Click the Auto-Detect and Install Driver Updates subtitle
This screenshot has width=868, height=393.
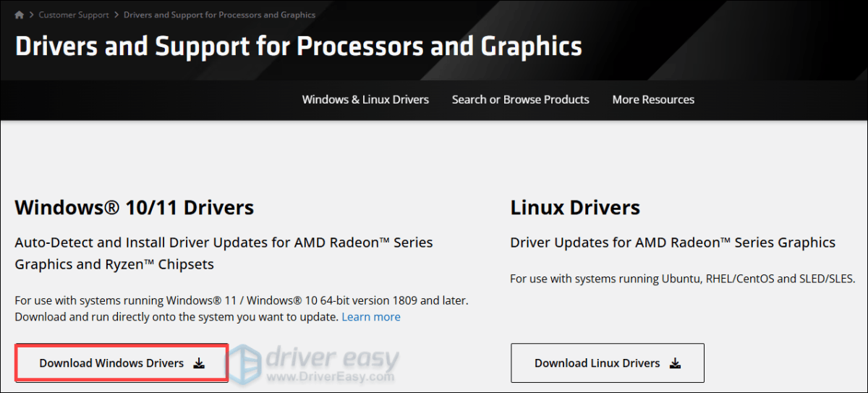pos(224,253)
